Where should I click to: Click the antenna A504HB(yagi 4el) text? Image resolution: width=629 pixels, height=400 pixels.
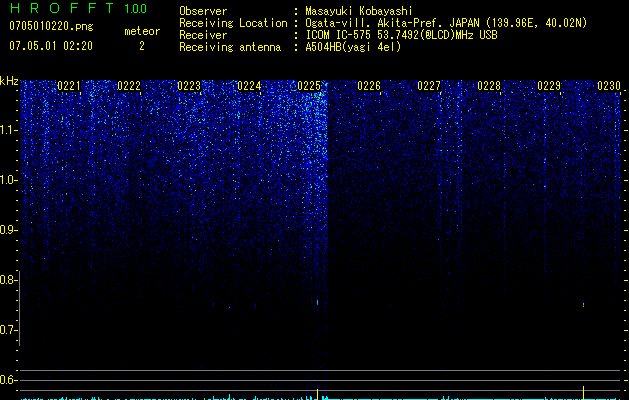(x=353, y=47)
